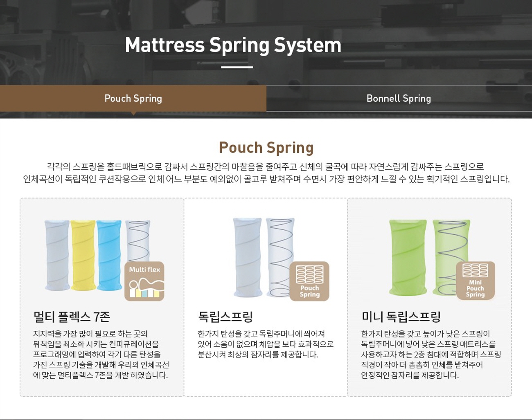Image resolution: width=532 pixels, height=420 pixels.
Task: Click the blue pouch spring image
Action: click(x=109, y=255)
